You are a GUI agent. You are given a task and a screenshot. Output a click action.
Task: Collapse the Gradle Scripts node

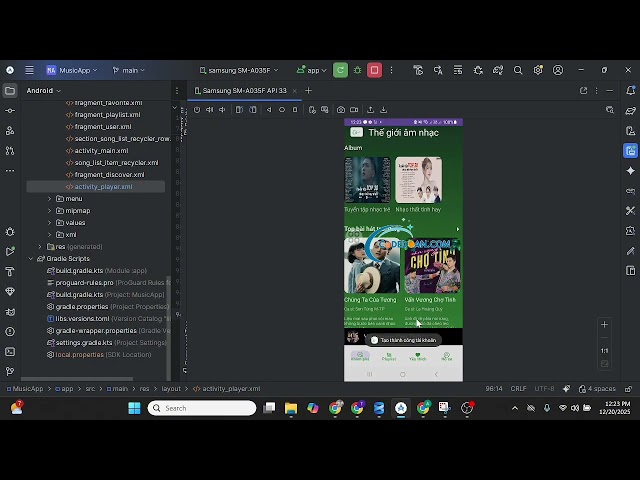point(31,259)
